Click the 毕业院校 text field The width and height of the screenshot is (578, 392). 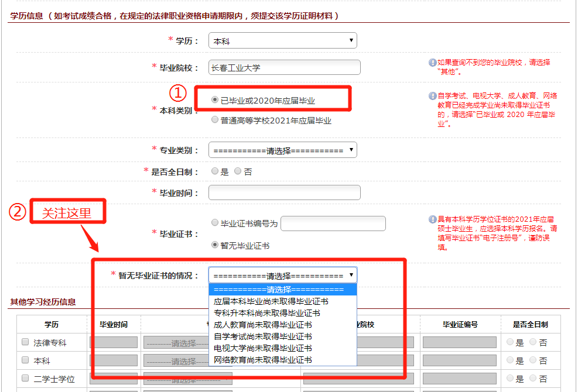[x=284, y=67]
